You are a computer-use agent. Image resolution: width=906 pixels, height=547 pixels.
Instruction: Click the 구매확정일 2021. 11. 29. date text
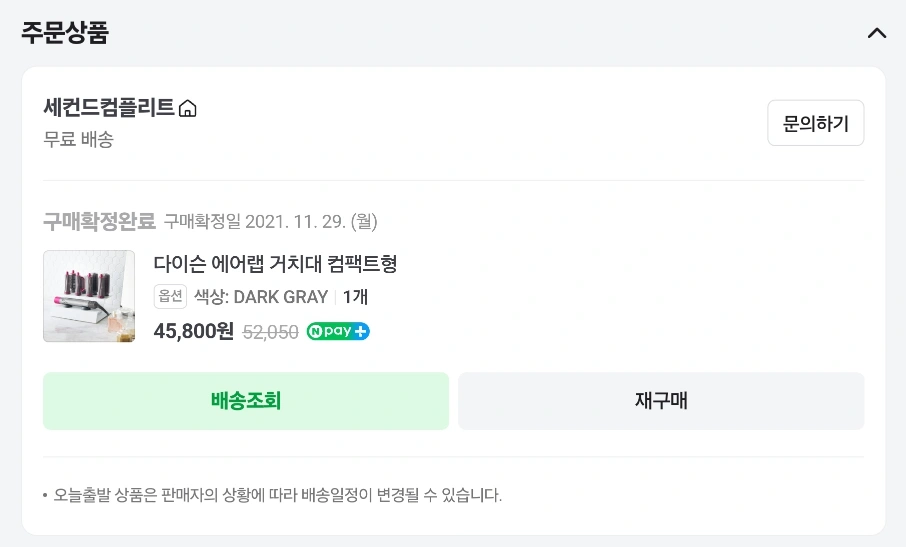(270, 221)
